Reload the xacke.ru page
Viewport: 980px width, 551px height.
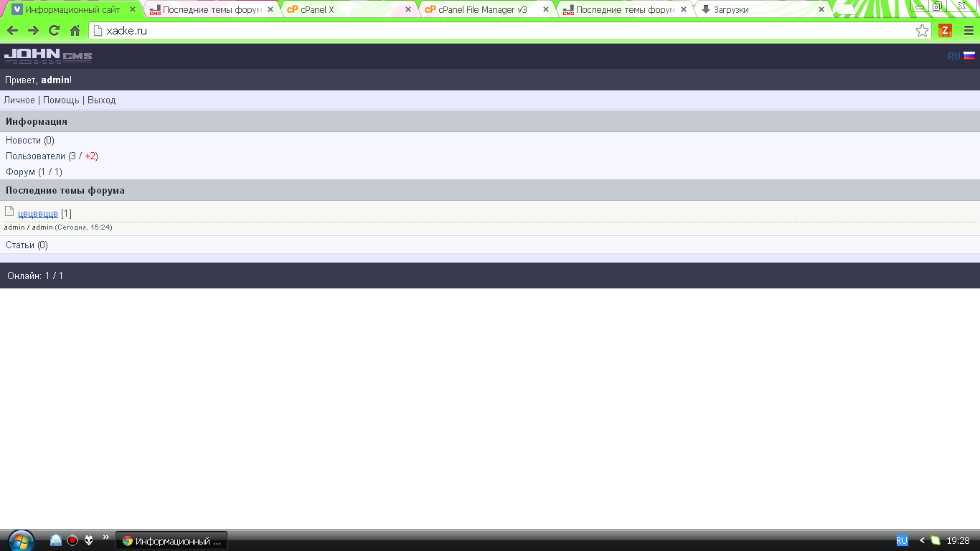pos(54,31)
